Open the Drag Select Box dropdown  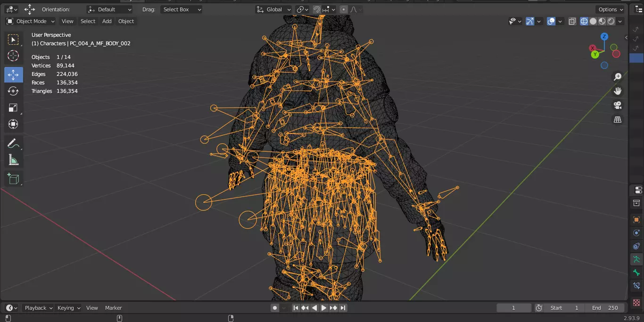pyautogui.click(x=181, y=9)
